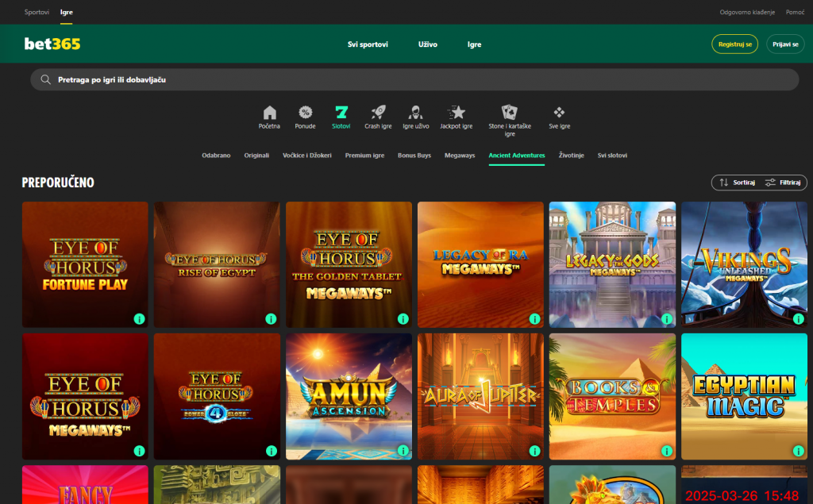This screenshot has height=504, width=813.
Task: Open Sve igre four-dots icon
Action: pyautogui.click(x=559, y=112)
